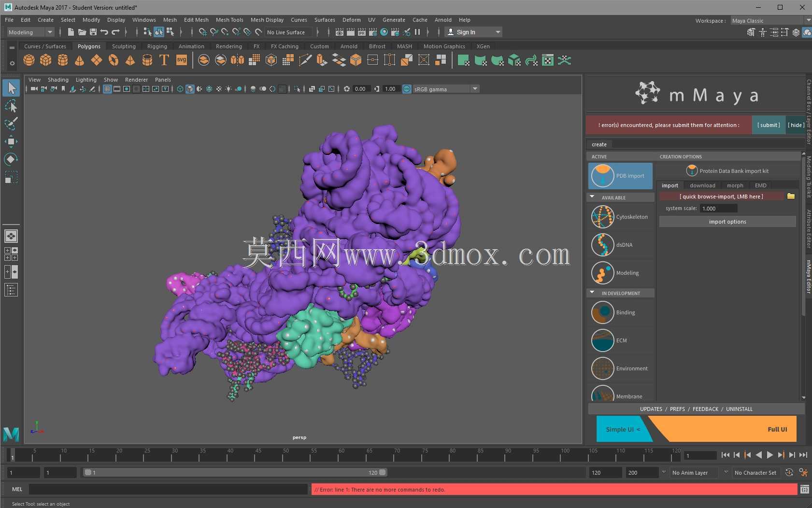Open the Deform menu
Viewport: 812px width, 508px height.
(352, 20)
